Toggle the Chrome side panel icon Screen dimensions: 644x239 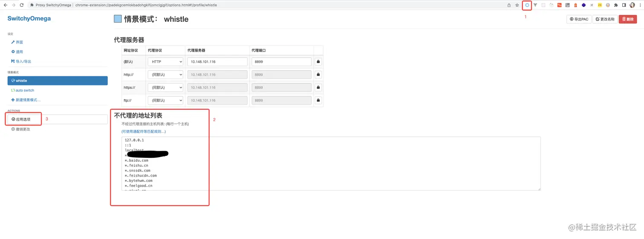click(x=624, y=5)
